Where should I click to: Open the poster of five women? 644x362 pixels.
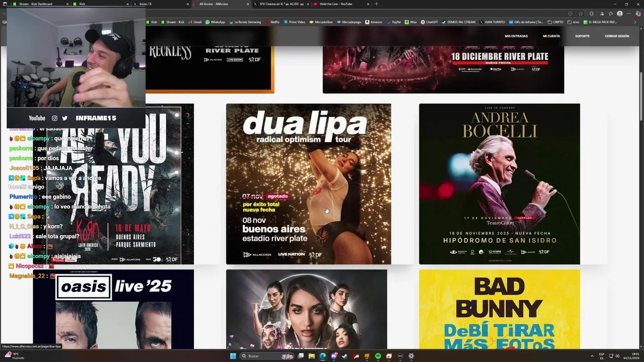306,309
